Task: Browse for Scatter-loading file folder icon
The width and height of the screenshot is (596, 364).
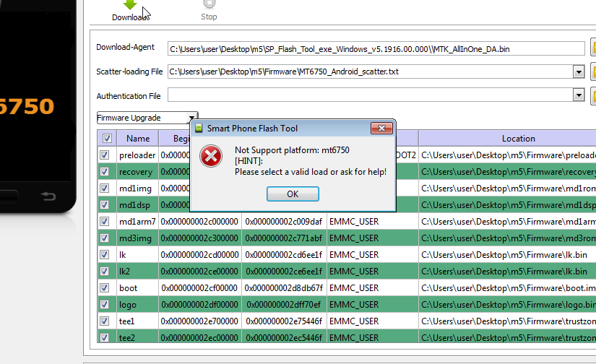Action: coord(593,71)
